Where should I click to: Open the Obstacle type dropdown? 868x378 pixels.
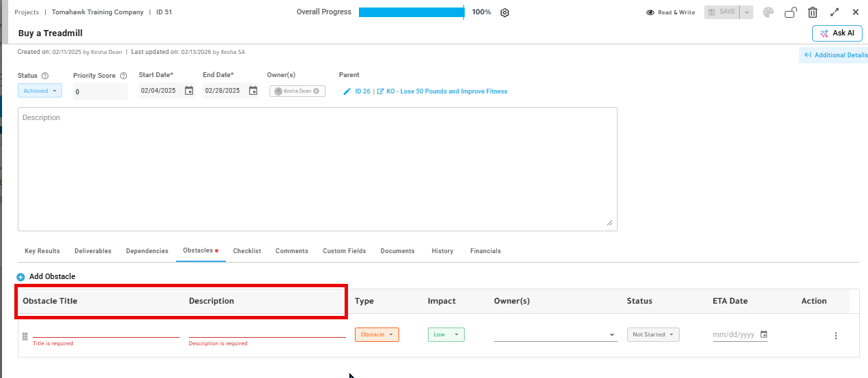coord(377,335)
